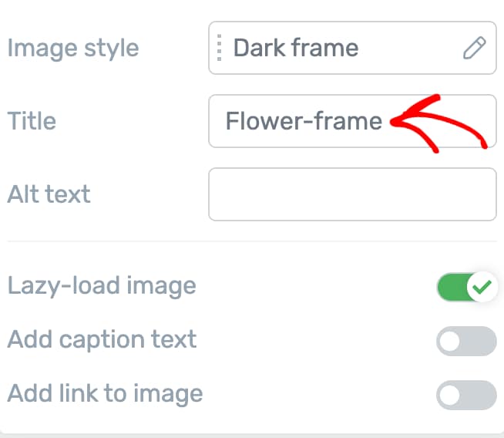Turn on Add link to image toggle
The image size is (504, 438).
[466, 395]
